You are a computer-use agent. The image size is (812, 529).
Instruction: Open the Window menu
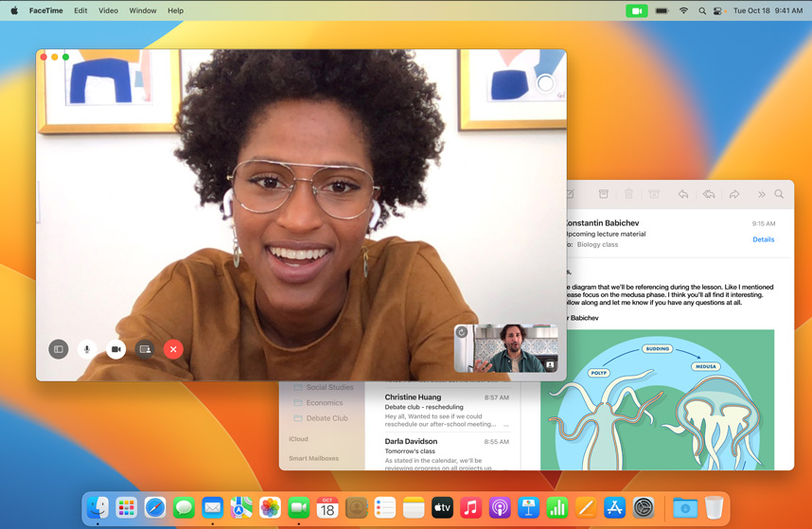coord(142,10)
